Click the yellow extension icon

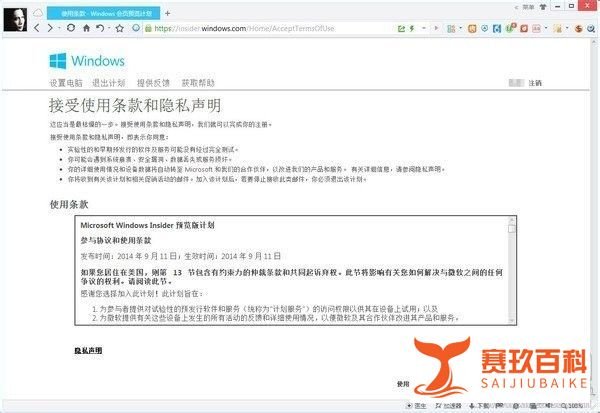point(558,29)
